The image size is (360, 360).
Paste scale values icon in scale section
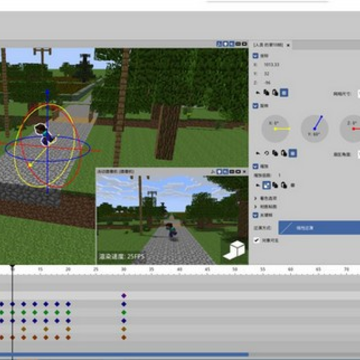point(284,185)
